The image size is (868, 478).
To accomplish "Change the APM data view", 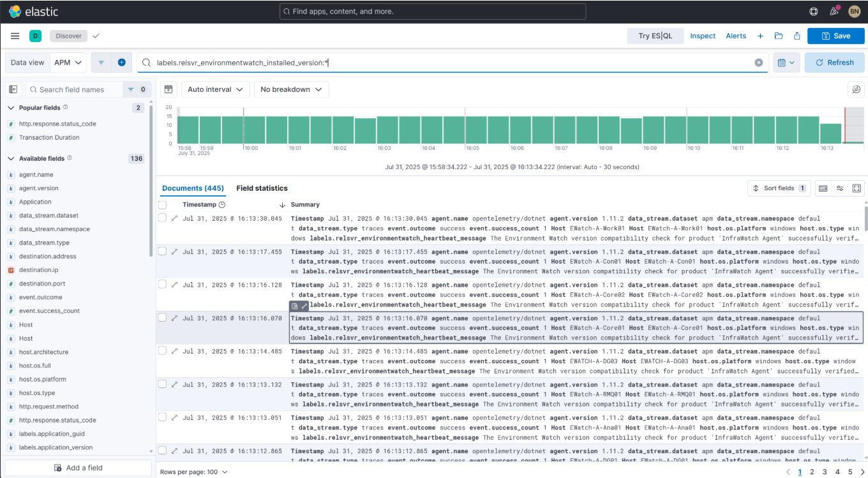I will (69, 63).
